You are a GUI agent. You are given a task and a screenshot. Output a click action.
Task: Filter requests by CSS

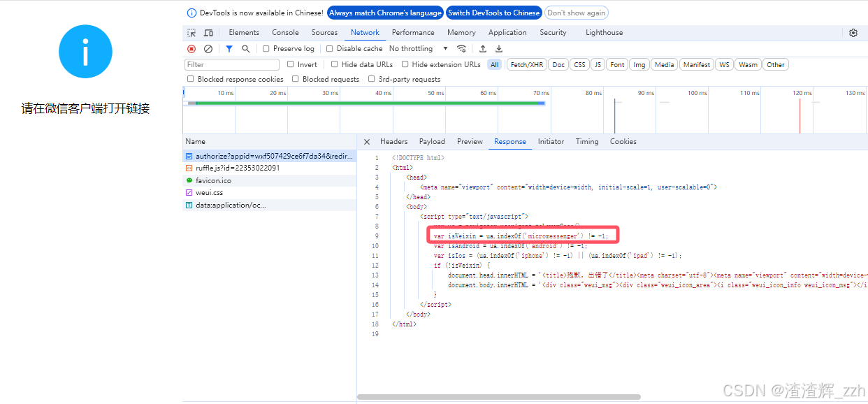(579, 64)
